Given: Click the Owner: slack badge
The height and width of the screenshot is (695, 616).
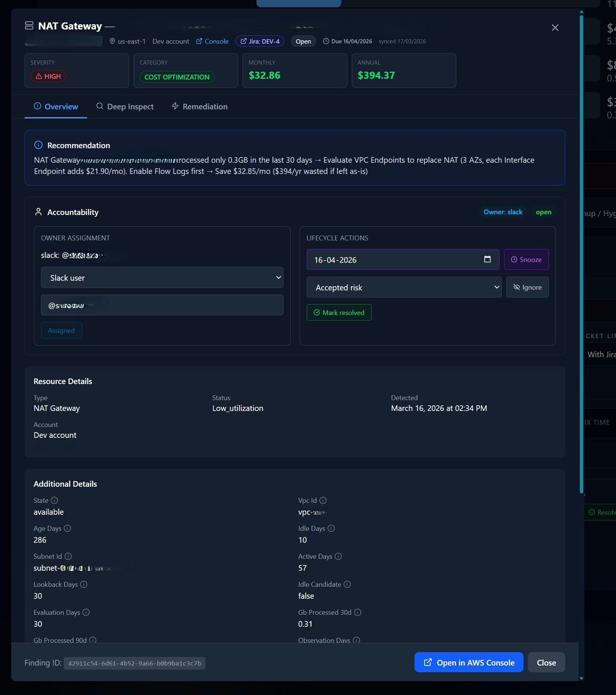Looking at the screenshot, I should 503,212.
